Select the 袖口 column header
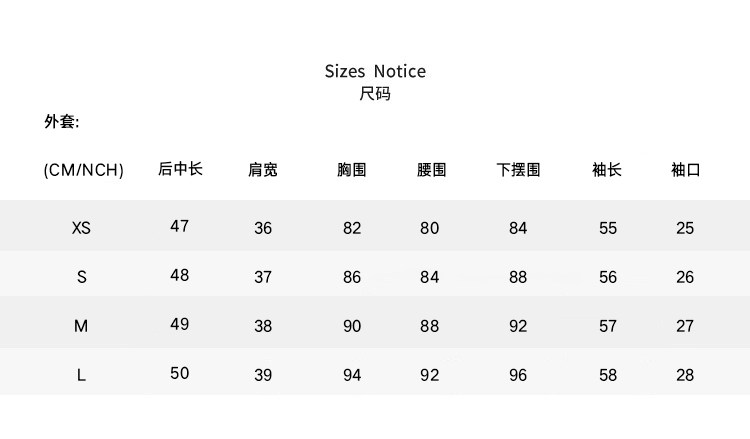This screenshot has width=750, height=439. (685, 170)
